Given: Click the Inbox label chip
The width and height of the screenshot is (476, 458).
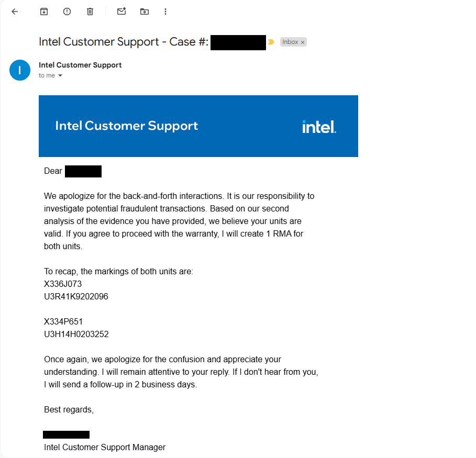Looking at the screenshot, I should (x=290, y=42).
